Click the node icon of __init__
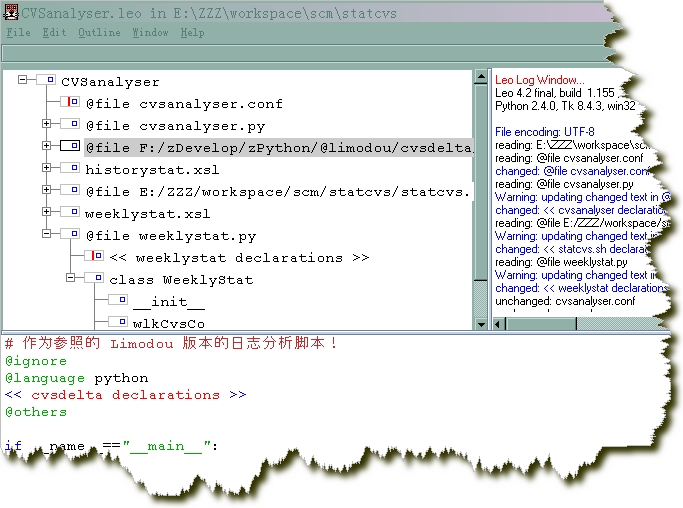The image size is (683, 508). (x=118, y=300)
